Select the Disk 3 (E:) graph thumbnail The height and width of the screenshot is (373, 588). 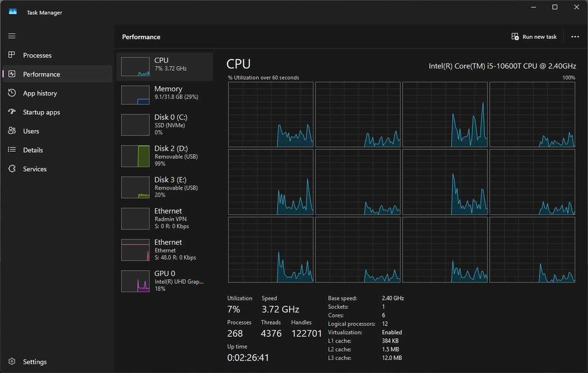tap(135, 188)
